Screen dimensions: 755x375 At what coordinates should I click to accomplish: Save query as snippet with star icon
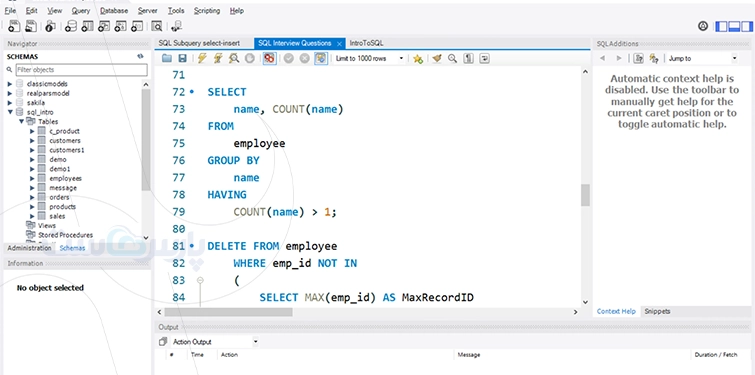(418, 59)
